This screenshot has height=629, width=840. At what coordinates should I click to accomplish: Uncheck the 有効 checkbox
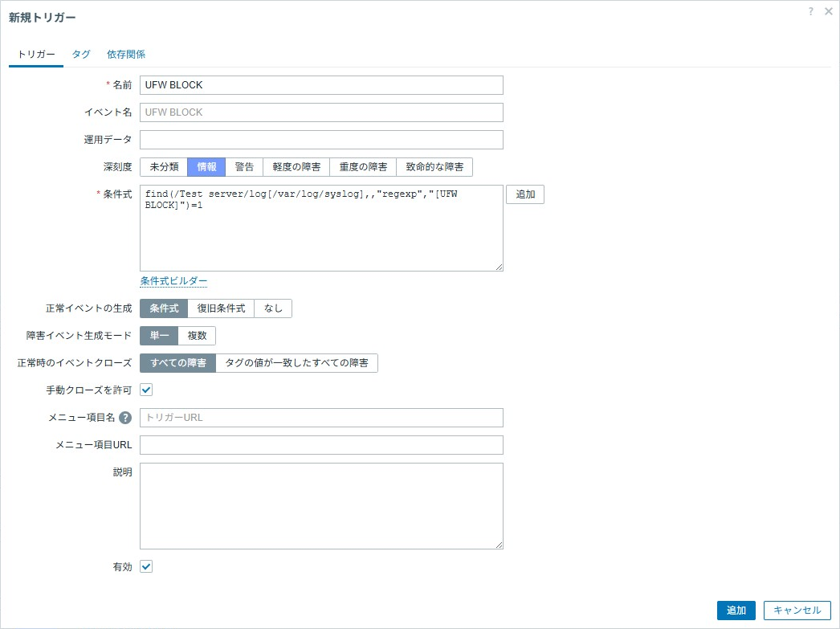tap(146, 567)
